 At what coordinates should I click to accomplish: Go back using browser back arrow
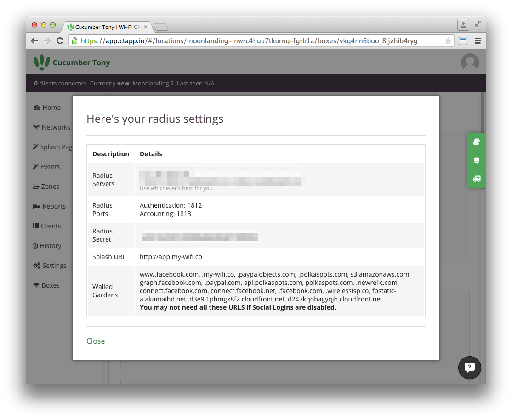coord(34,41)
